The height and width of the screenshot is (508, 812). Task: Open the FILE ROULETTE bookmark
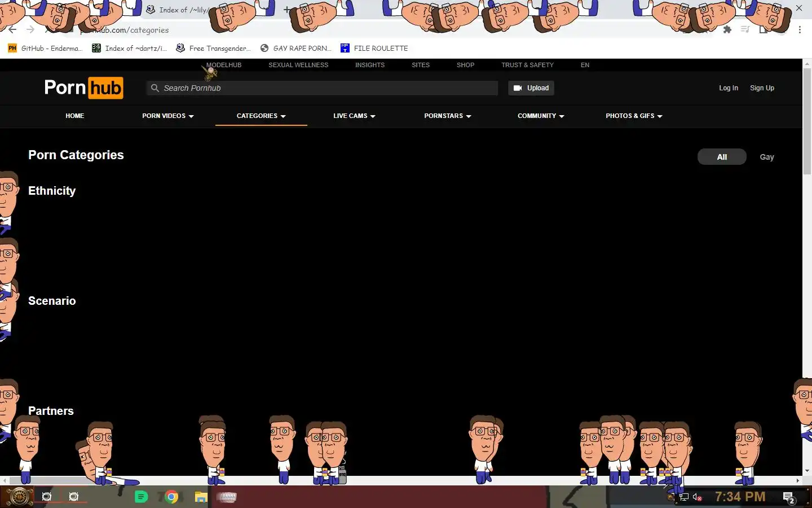coord(374,48)
